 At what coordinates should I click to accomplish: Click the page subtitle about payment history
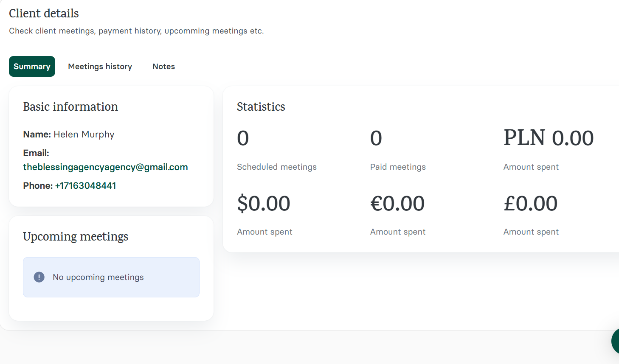point(136,31)
